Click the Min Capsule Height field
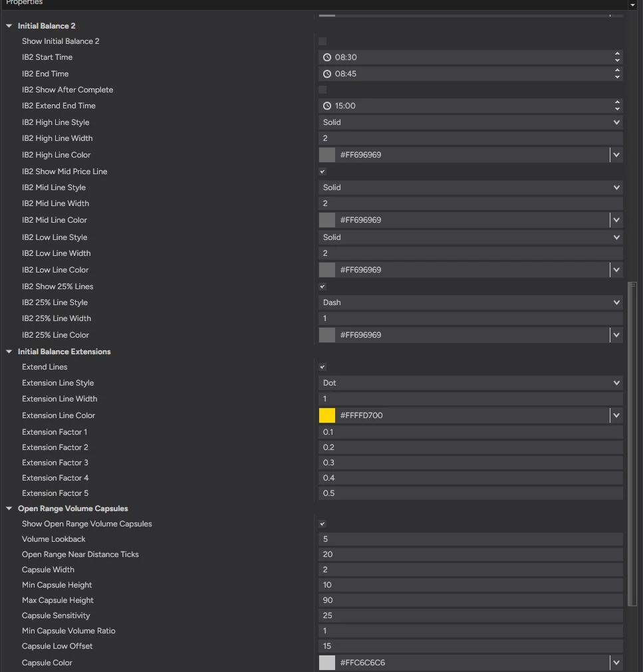This screenshot has height=672, width=643. pos(470,585)
